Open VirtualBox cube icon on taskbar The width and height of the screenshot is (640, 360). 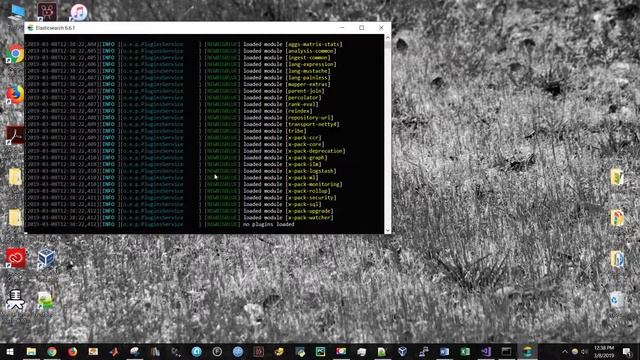(402, 351)
